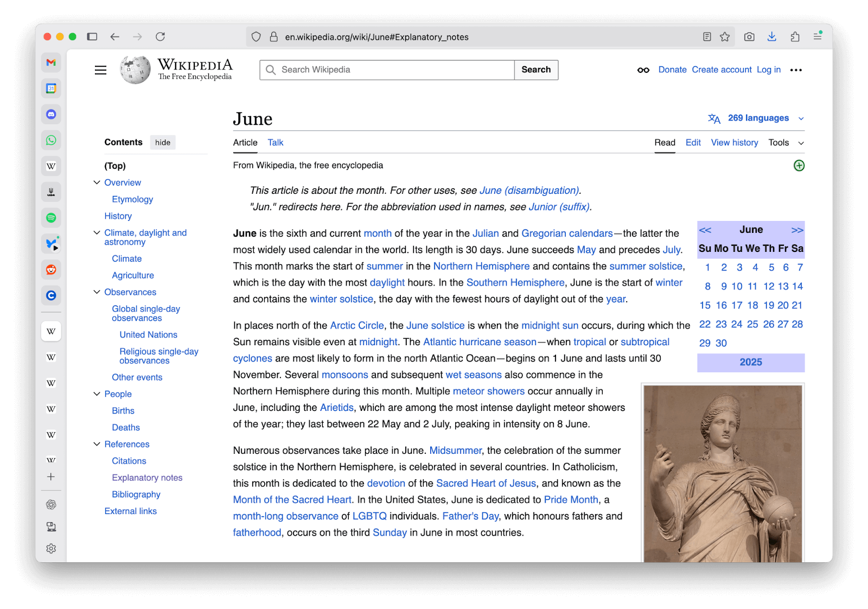The image size is (868, 609).
Task: Open Gmail from the sidebar
Action: [51, 62]
